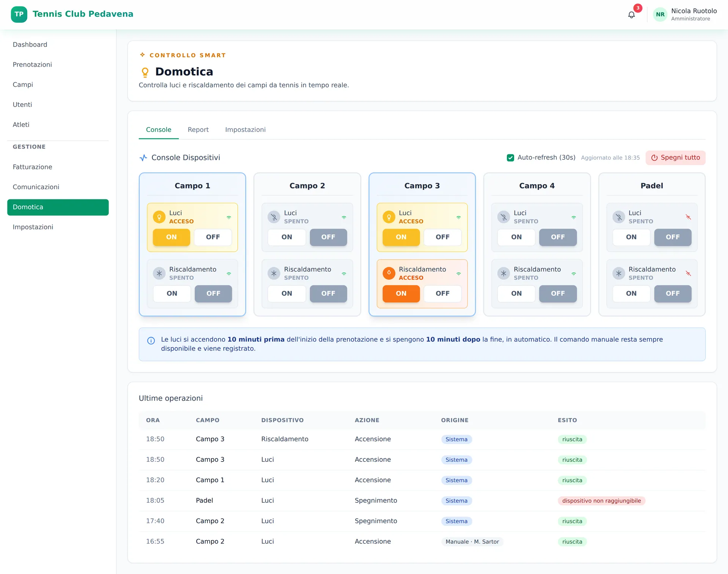Viewport: 728px width, 574px height.
Task: Click Campo 2 Riscaldamento snowflake icon
Action: [x=274, y=273]
